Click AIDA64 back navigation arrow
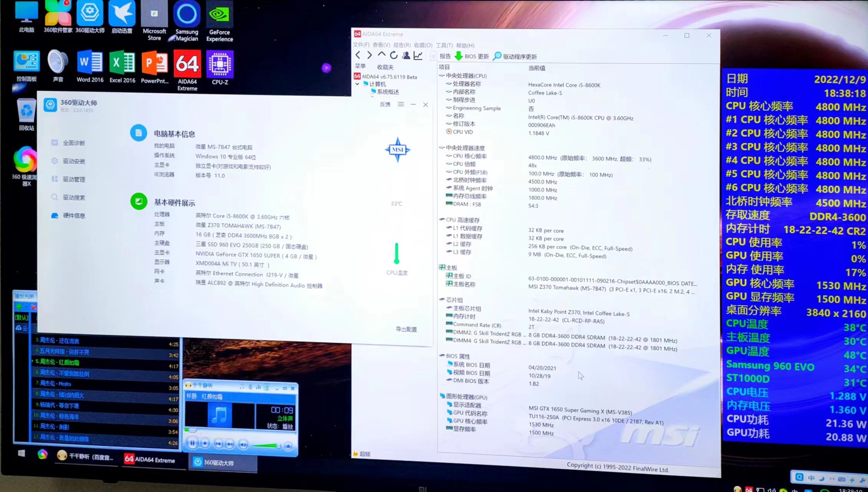Screen dimensions: 868x492 (x=358, y=55)
